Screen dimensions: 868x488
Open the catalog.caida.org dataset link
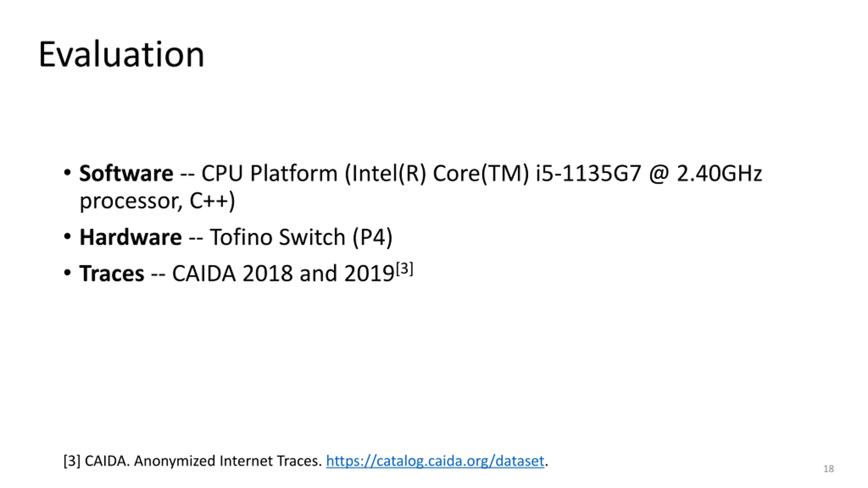[435, 461]
